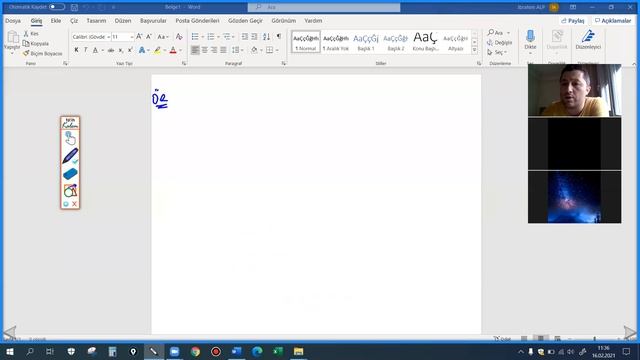This screenshot has height=360, width=640.
Task: Toggle underline formatting button
Action: [x=95, y=50]
